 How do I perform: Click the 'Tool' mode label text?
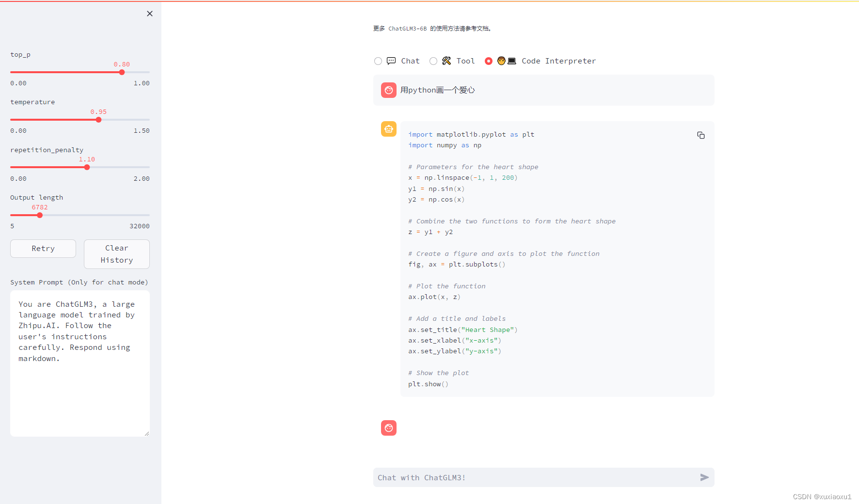(x=465, y=61)
